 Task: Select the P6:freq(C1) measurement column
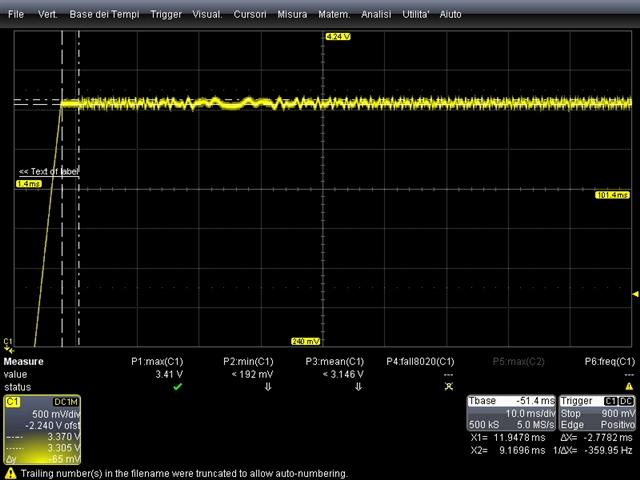610,362
